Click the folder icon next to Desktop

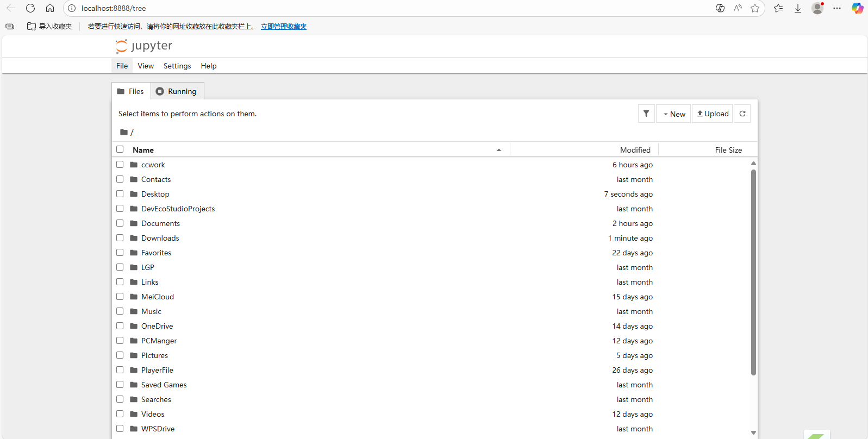click(134, 194)
